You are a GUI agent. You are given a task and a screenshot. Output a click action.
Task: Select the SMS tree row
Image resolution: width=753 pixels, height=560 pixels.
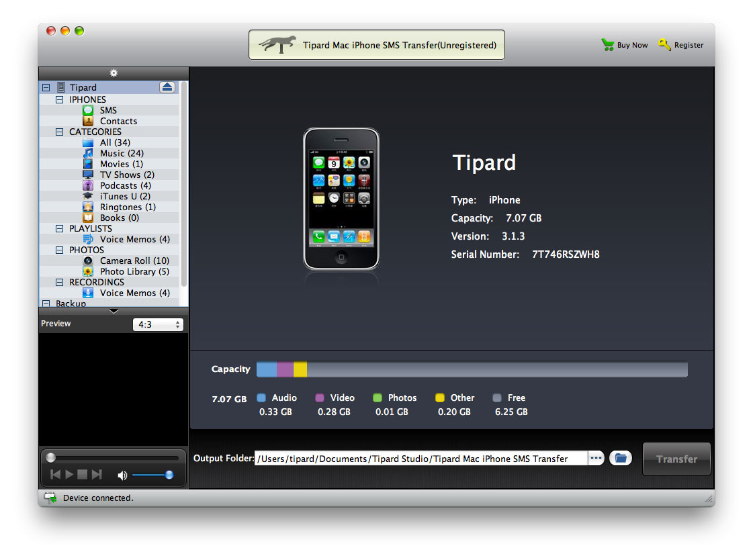[x=109, y=110]
